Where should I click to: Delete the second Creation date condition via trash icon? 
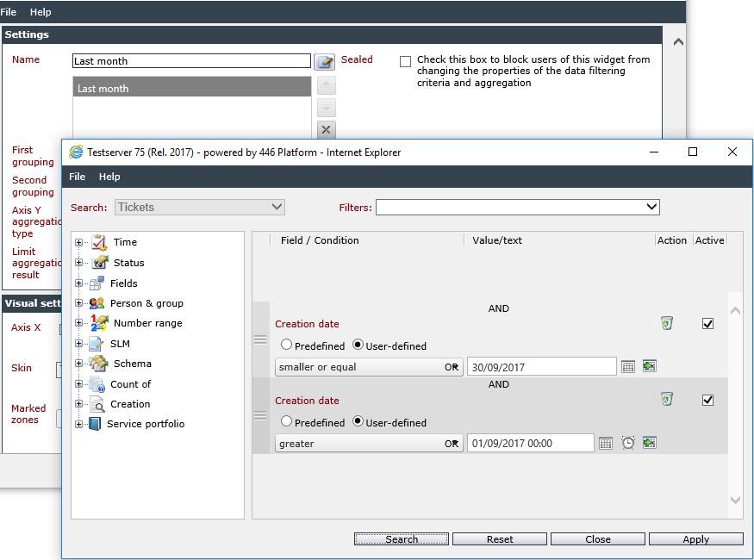[x=666, y=399]
